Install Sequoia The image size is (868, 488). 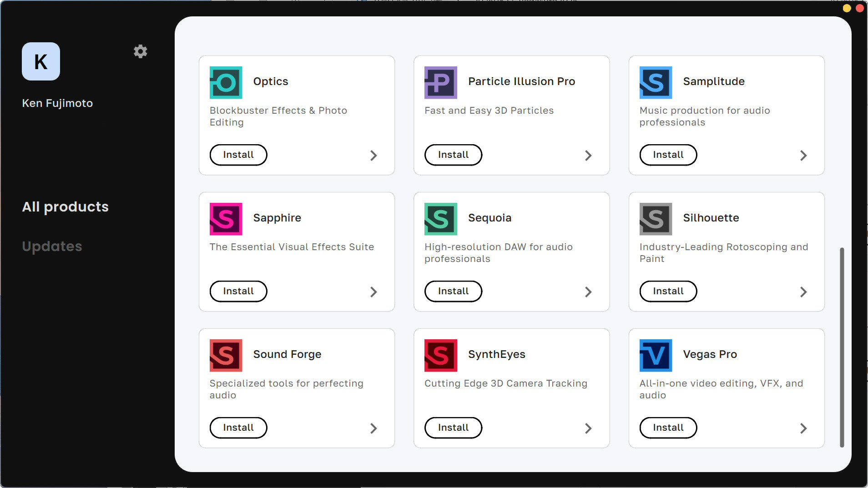pos(454,292)
